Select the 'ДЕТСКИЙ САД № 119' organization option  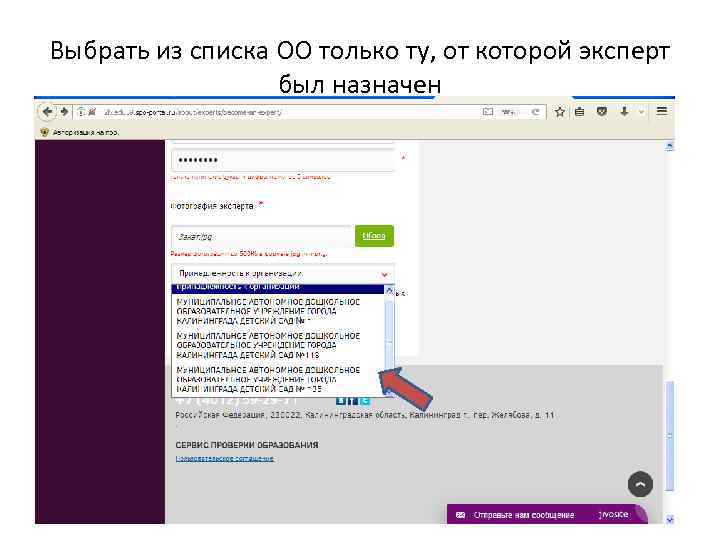tap(278, 345)
